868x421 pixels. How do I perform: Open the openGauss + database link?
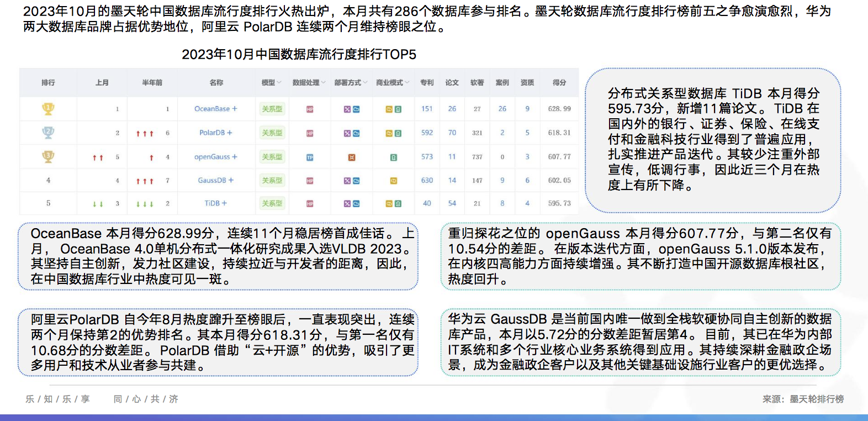pos(216,157)
